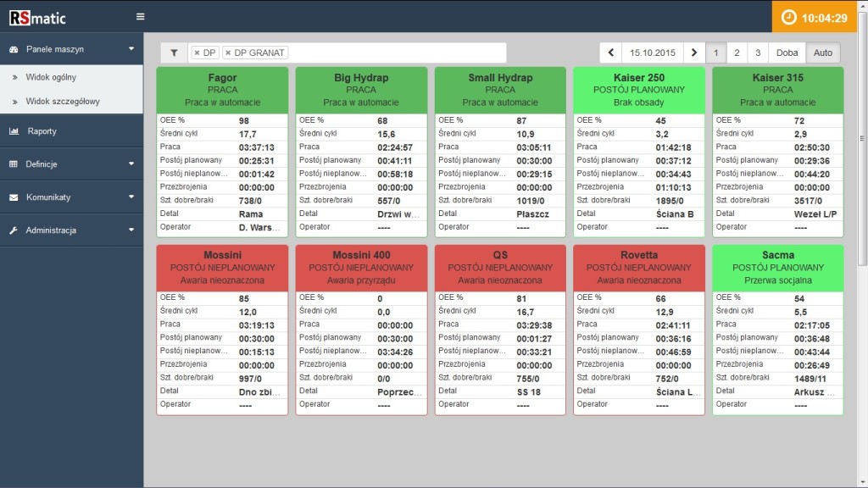Click QS detail value SS 18
Image resolution: width=868 pixels, height=488 pixels.
(x=529, y=391)
